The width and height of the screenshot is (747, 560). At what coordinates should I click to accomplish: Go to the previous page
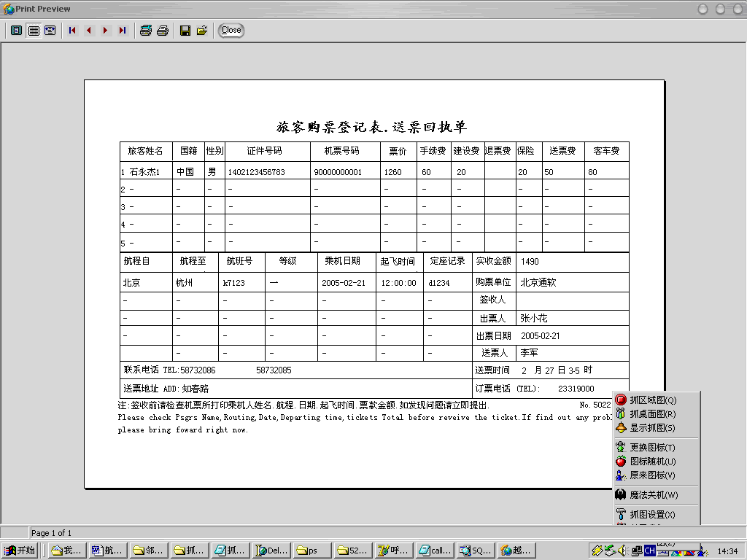click(x=89, y=31)
